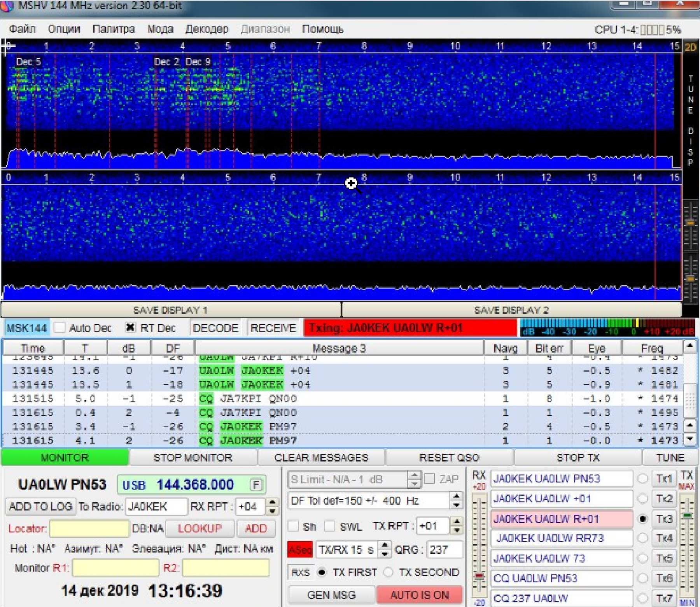The width and height of the screenshot is (700, 607).
Task: Click the RXS button
Action: [301, 572]
